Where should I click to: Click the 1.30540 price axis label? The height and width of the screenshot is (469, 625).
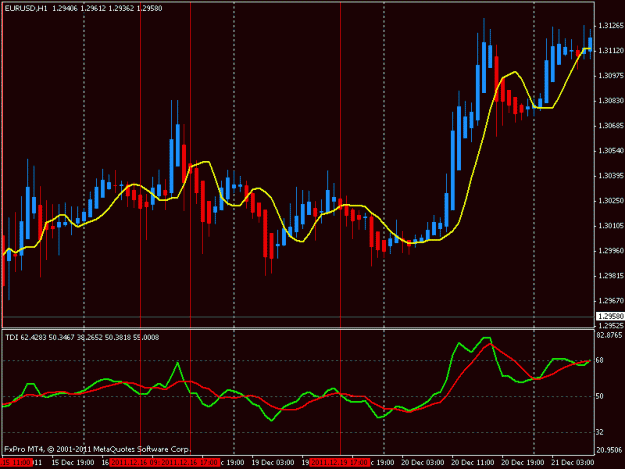pyautogui.click(x=610, y=151)
